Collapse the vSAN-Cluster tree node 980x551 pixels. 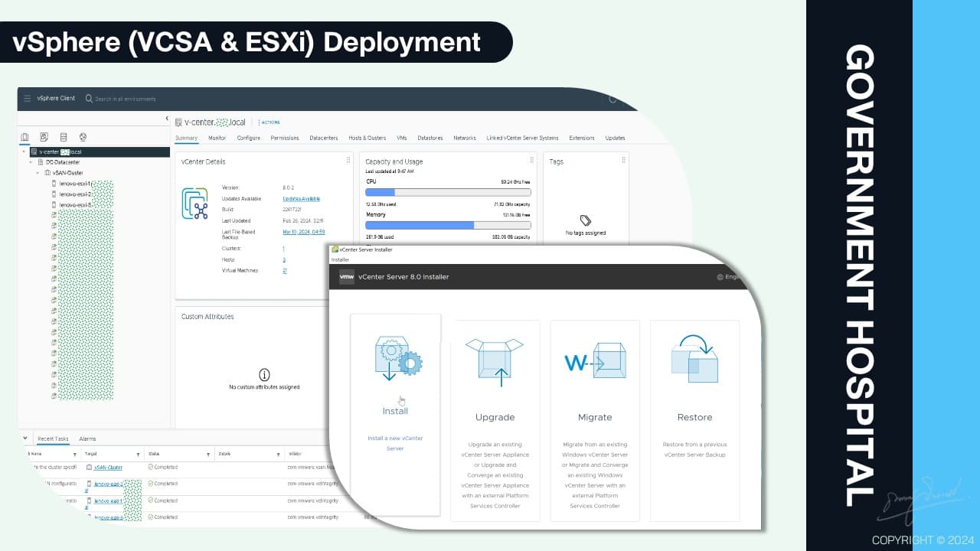tap(38, 173)
